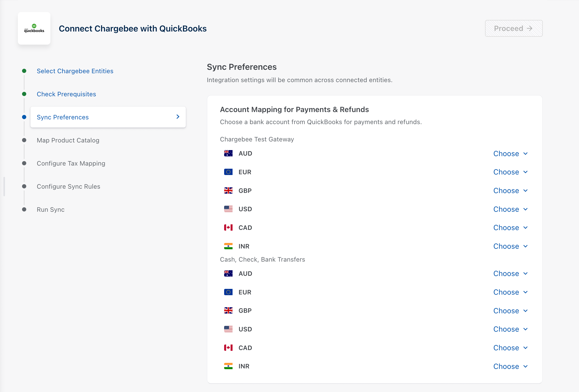Click the EU flag in the Test Gateway EUR row
Image resolution: width=579 pixels, height=392 pixels.
pos(228,172)
